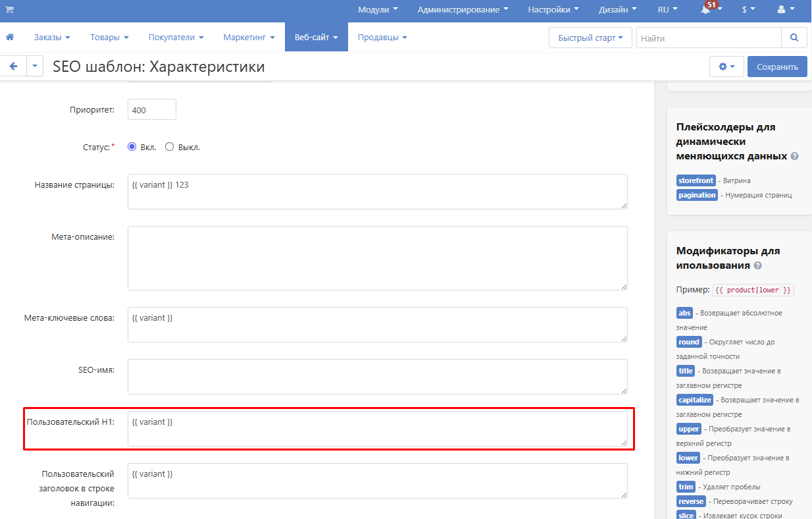Insert the capitalize modifier tag

coord(695,400)
